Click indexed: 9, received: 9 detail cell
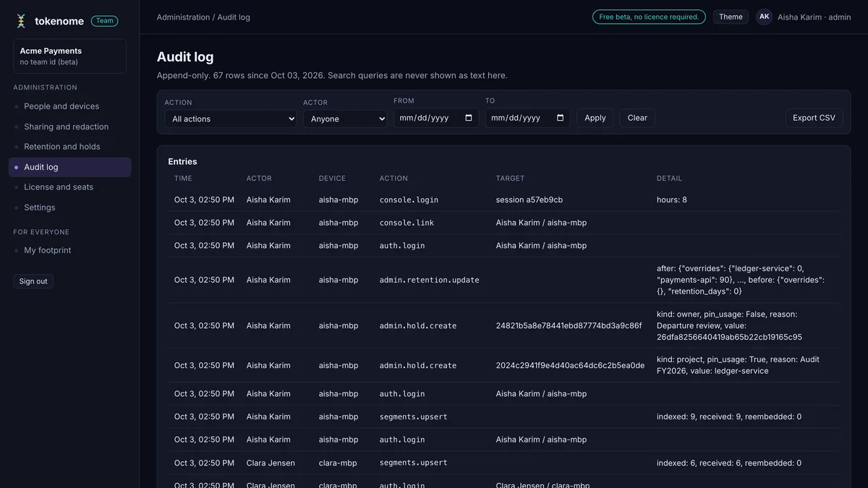This screenshot has width=868, height=488. (729, 417)
